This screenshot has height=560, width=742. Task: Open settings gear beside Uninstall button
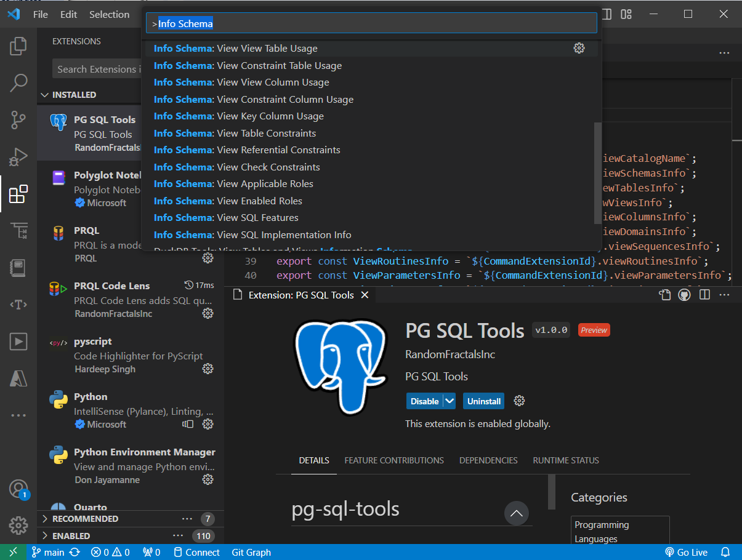tap(519, 401)
